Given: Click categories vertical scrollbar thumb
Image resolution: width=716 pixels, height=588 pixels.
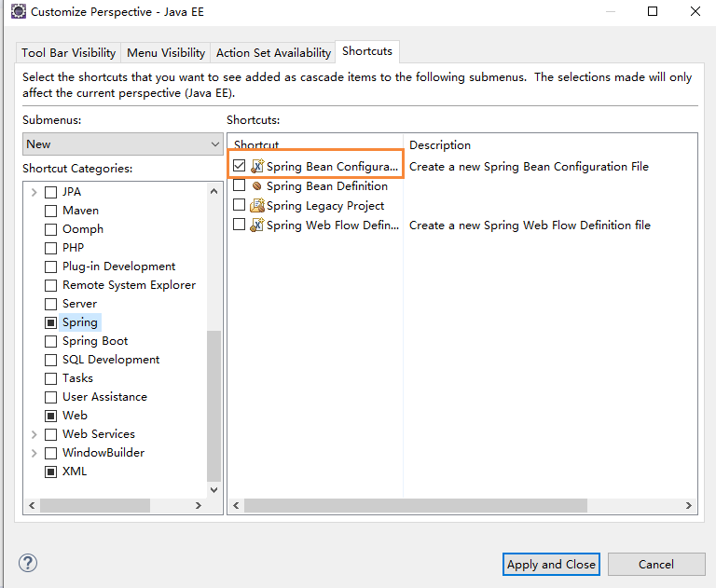Looking at the screenshot, I should (x=213, y=406).
